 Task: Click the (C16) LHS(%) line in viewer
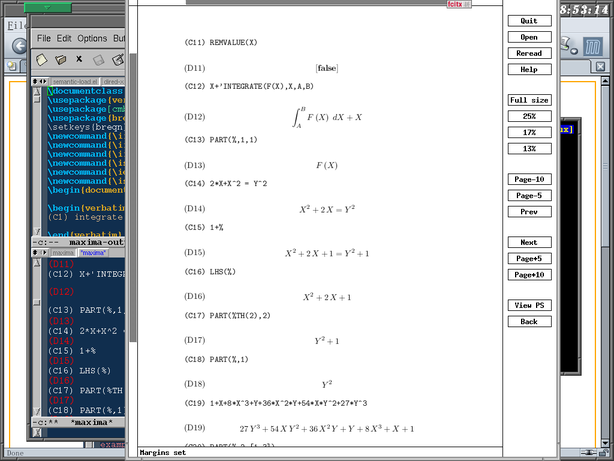point(210,271)
